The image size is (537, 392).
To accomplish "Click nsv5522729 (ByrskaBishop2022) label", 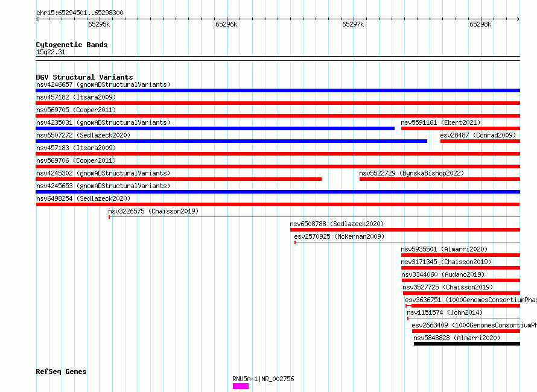I will click(x=411, y=173).
